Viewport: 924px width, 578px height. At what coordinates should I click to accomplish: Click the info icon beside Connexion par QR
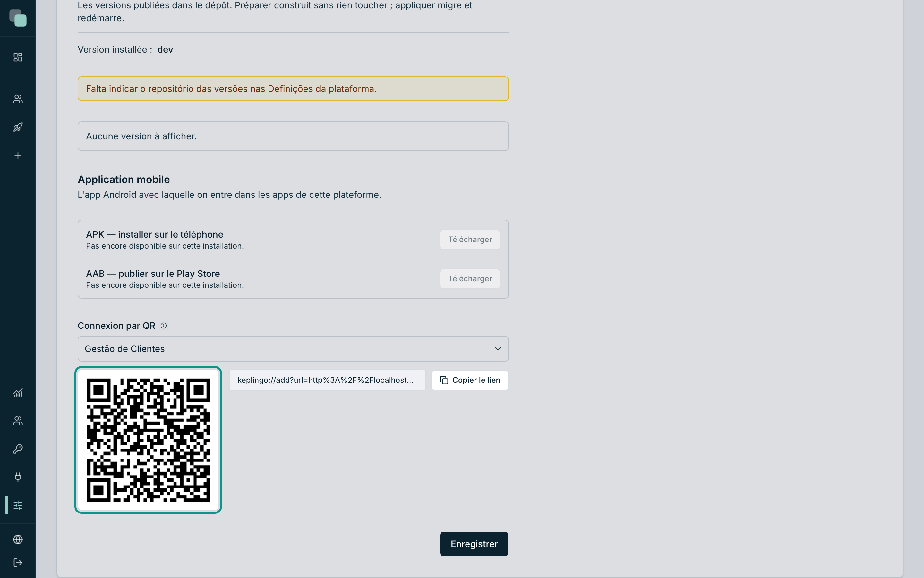click(163, 326)
